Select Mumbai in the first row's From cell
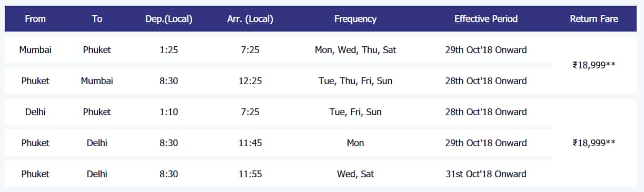Viewport: 644px width, 192px height. coord(35,50)
